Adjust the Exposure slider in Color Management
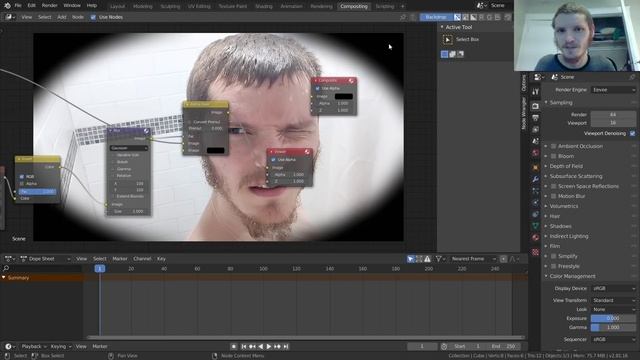Image resolution: width=640 pixels, height=360 pixels. pos(613,318)
